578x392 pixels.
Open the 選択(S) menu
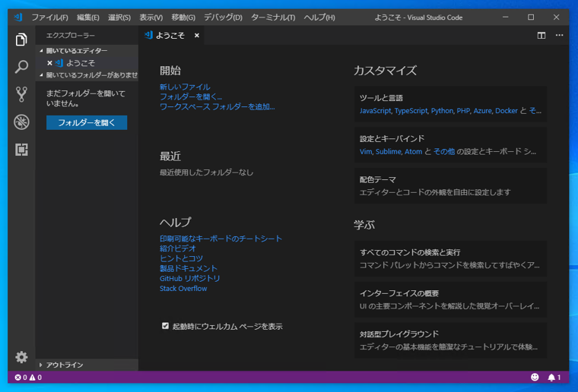[119, 17]
